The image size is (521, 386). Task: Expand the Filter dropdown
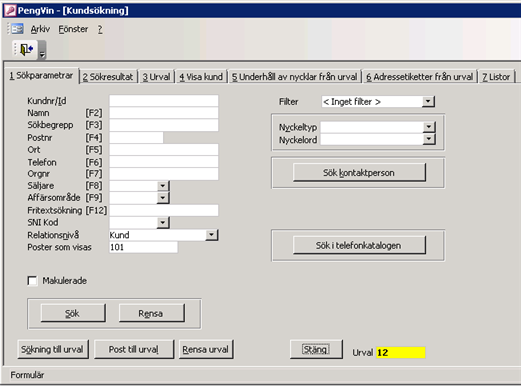click(x=429, y=101)
